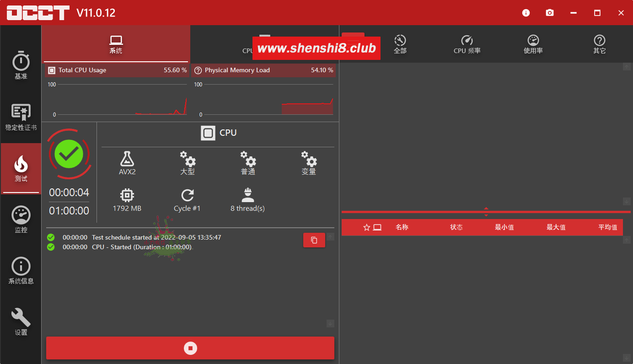Click the up arrow of the graph panel scroller
633x364 pixels.
(627, 67)
